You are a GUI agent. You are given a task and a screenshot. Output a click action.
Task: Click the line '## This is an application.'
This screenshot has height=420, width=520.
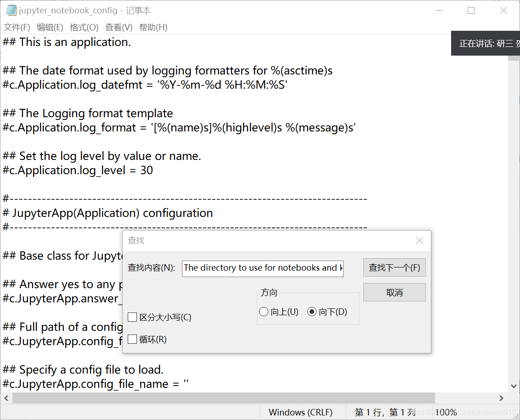coord(67,42)
